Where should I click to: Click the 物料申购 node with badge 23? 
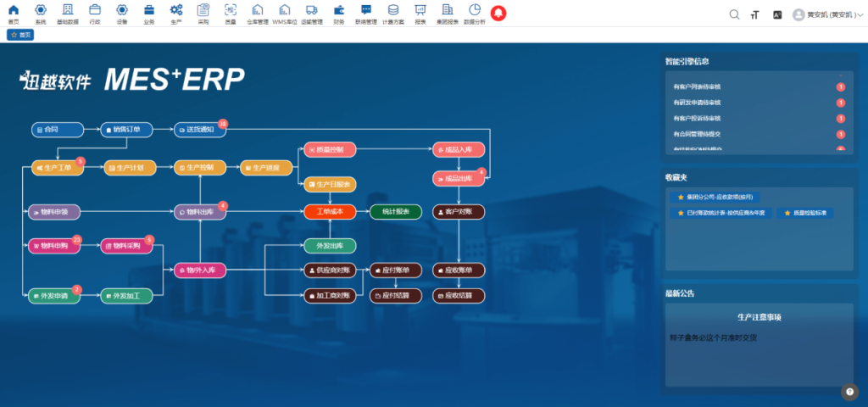point(53,246)
